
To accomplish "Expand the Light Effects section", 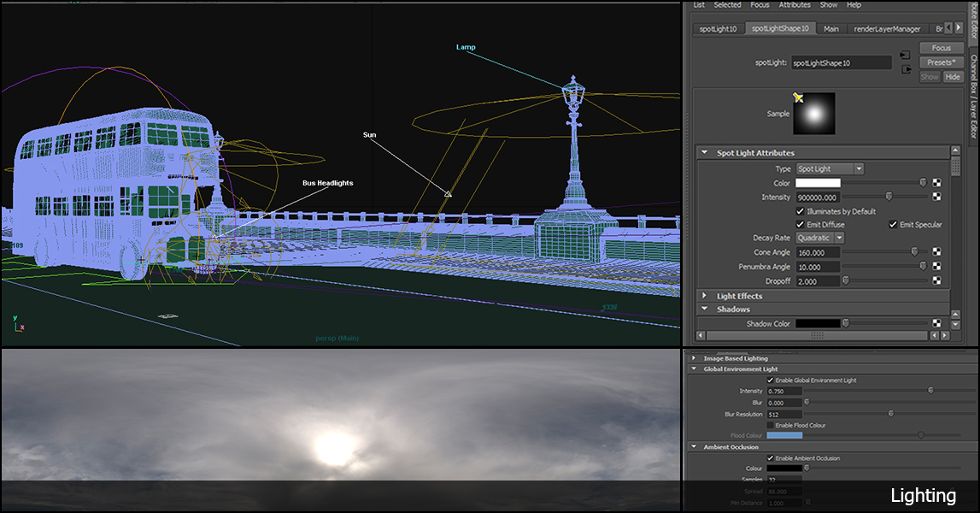I will (705, 296).
